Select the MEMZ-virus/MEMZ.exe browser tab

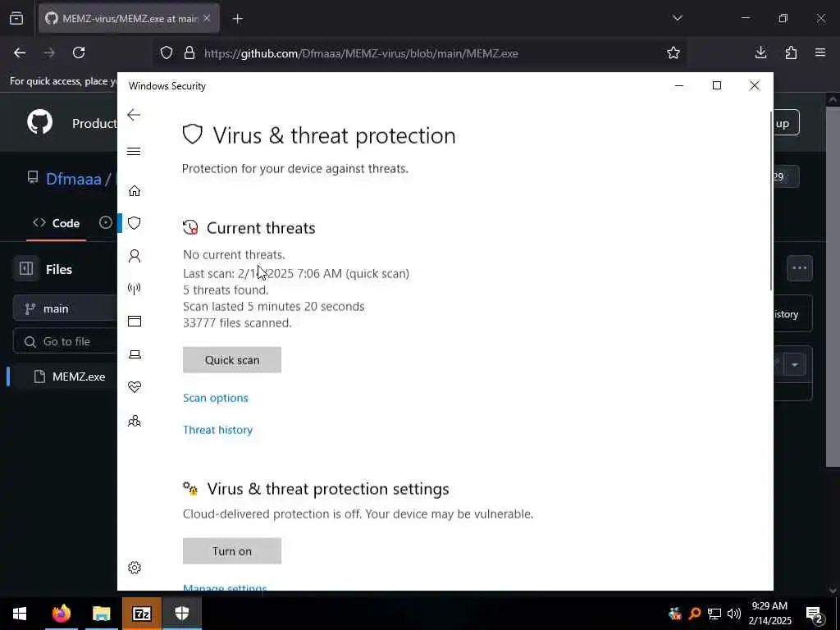[129, 18]
